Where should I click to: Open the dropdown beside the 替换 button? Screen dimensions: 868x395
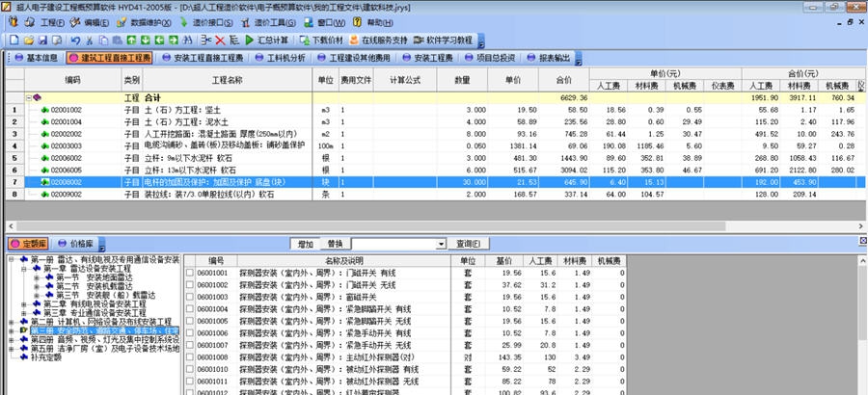(x=440, y=244)
